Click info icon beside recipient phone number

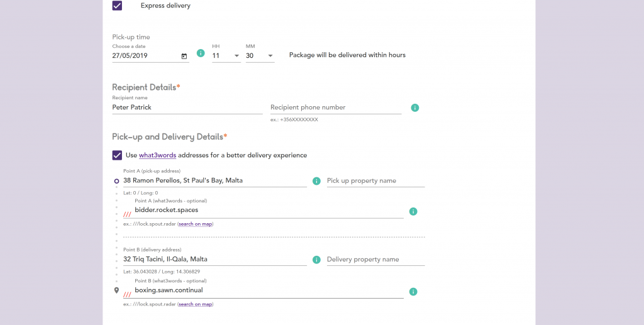click(414, 108)
